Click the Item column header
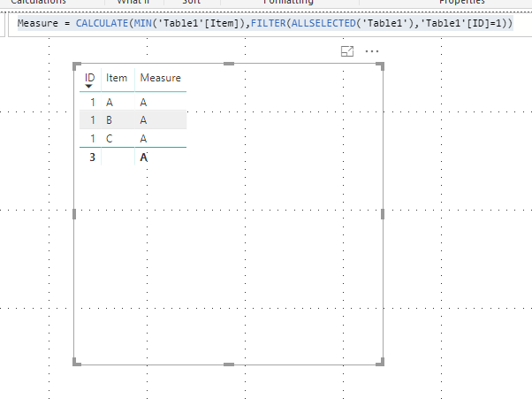Image resolution: width=532 pixels, height=399 pixels. pyautogui.click(x=117, y=78)
